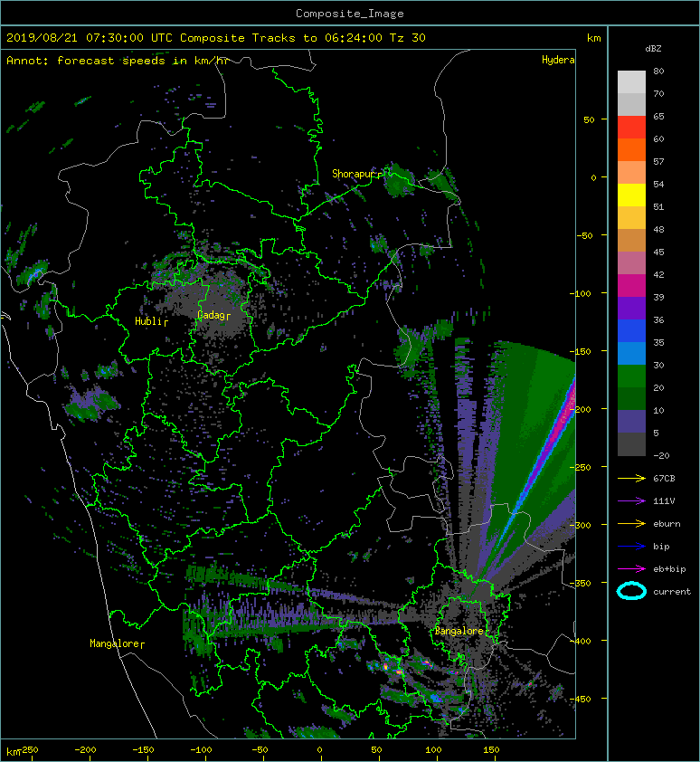This screenshot has width=700, height=762.
Task: Click the eburn arrow in legend
Action: [x=631, y=523]
